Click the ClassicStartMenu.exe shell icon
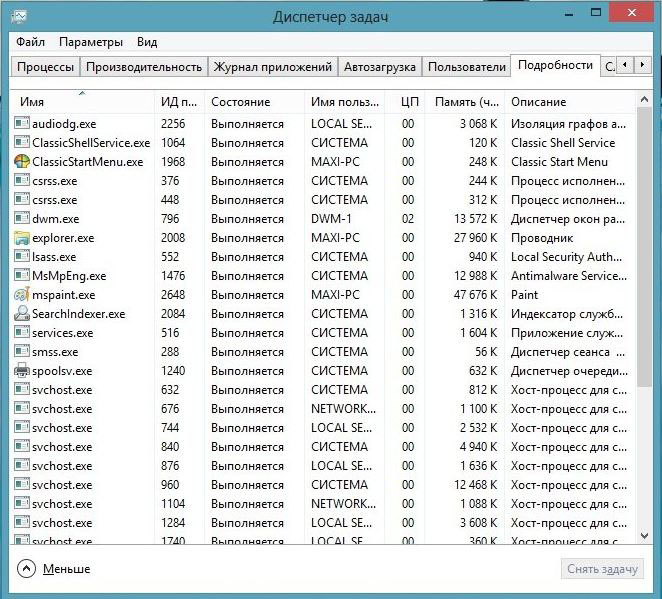 pos(22,162)
